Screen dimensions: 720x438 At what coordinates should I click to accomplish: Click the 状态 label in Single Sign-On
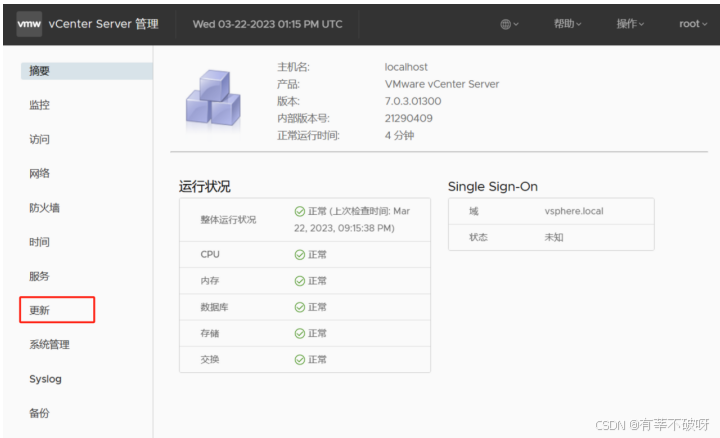click(x=478, y=237)
